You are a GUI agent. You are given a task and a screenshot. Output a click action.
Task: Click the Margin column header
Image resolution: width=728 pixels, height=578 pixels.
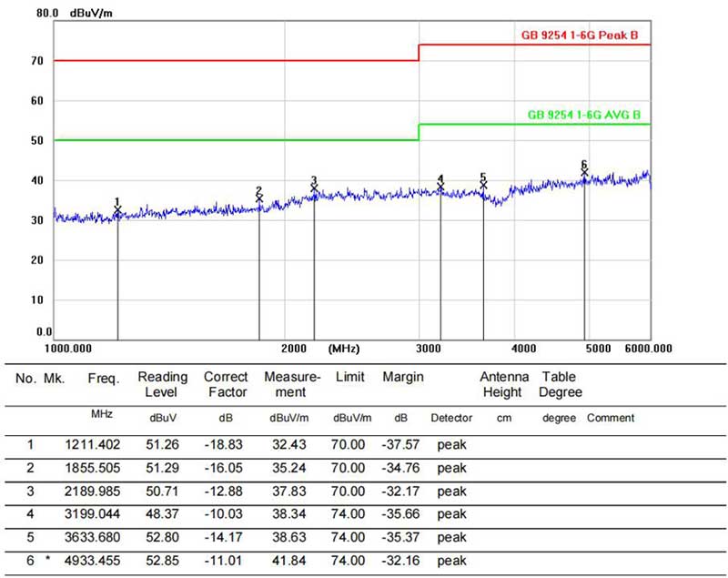point(403,377)
